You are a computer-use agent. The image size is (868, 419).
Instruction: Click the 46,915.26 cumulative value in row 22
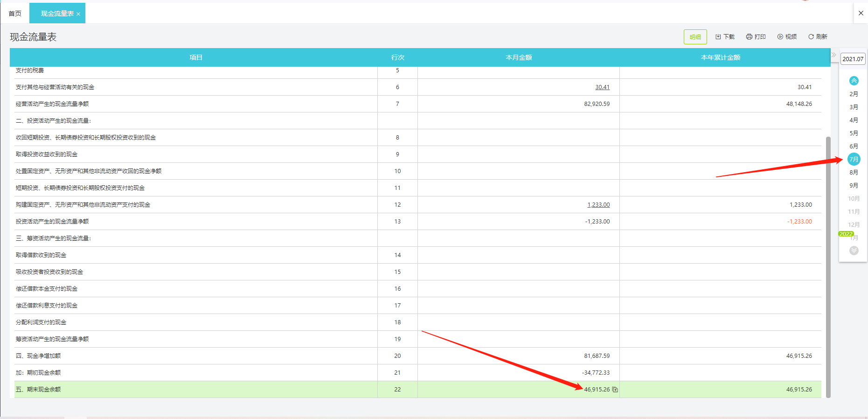[799, 390]
